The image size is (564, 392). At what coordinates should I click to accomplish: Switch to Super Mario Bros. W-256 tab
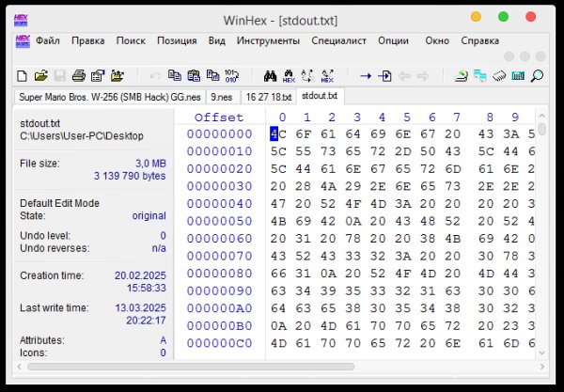tap(110, 97)
